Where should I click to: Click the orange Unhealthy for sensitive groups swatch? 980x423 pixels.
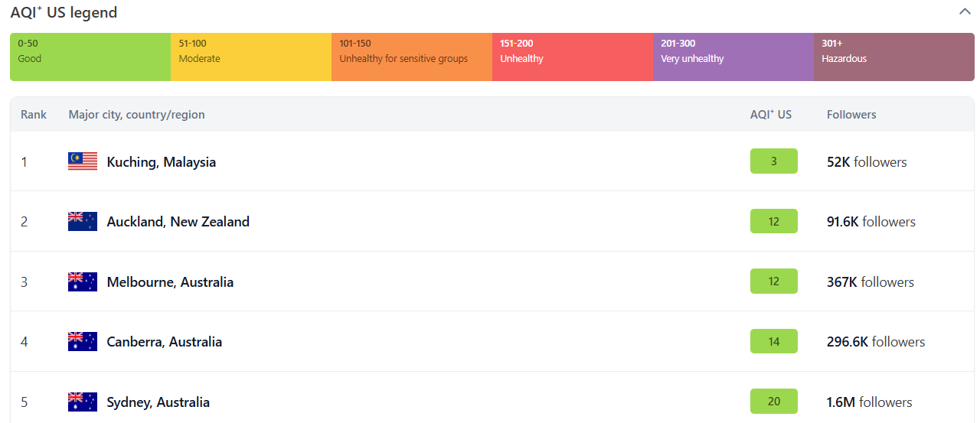(412, 57)
